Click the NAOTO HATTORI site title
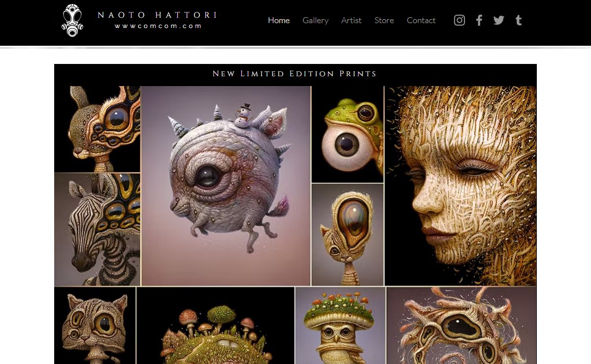Image resolution: width=591 pixels, height=364 pixels. tap(158, 15)
